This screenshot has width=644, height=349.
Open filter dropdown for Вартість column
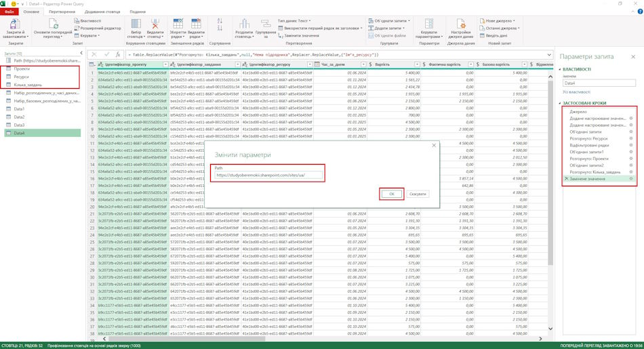point(418,64)
